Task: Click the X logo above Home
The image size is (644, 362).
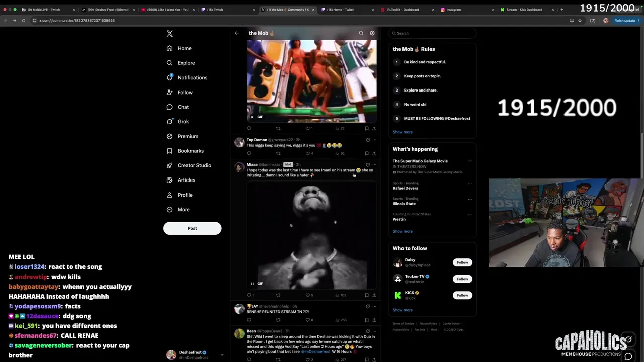Action: [x=170, y=33]
